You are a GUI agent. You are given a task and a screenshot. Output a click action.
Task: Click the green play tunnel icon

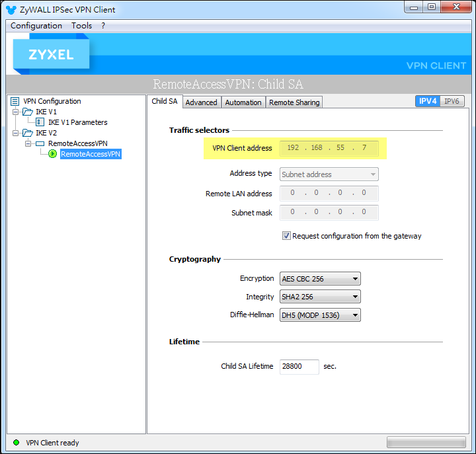click(x=52, y=154)
